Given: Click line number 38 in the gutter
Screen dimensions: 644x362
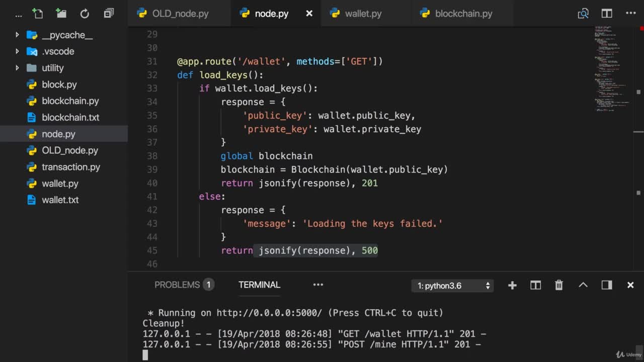Looking at the screenshot, I should pos(152,156).
